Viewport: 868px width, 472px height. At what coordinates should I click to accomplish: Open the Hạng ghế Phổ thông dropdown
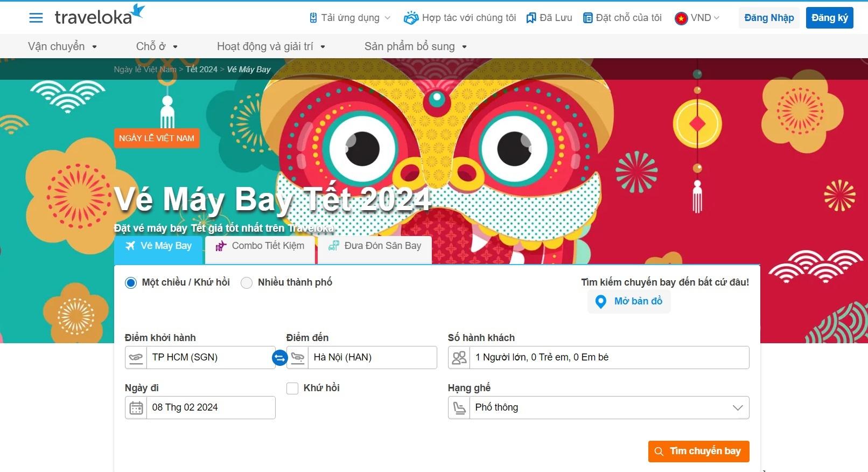[x=598, y=408]
